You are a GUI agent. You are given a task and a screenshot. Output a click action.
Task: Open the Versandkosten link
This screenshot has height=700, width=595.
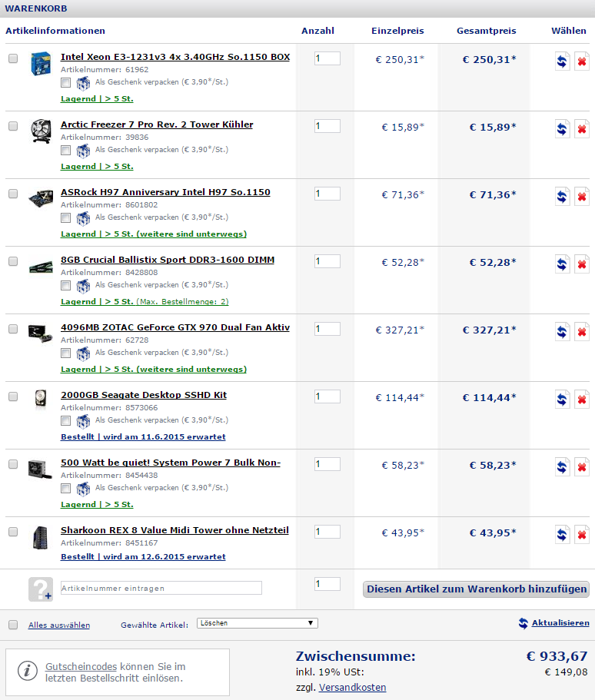point(352,688)
